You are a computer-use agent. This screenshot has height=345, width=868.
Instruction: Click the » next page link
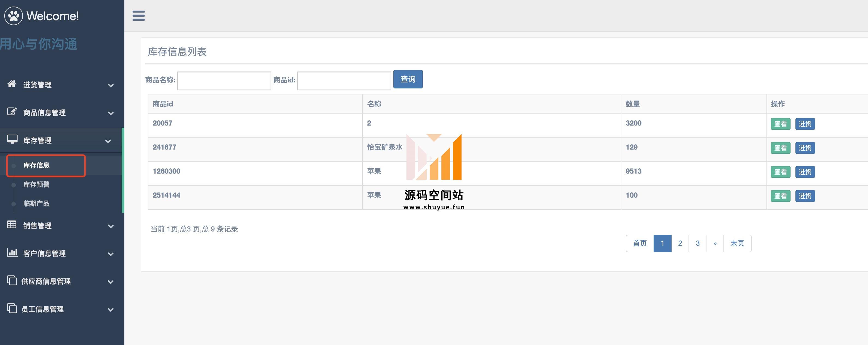(x=715, y=243)
